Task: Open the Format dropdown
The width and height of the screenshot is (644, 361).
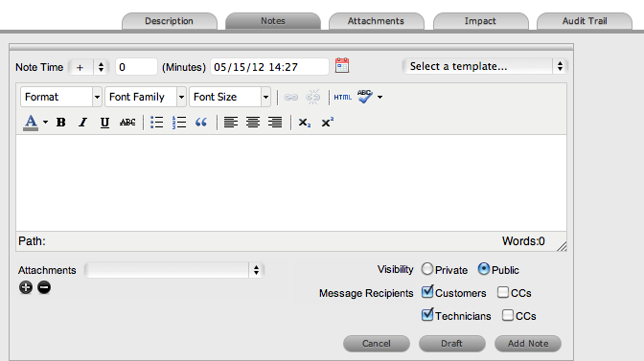Action: point(60,97)
